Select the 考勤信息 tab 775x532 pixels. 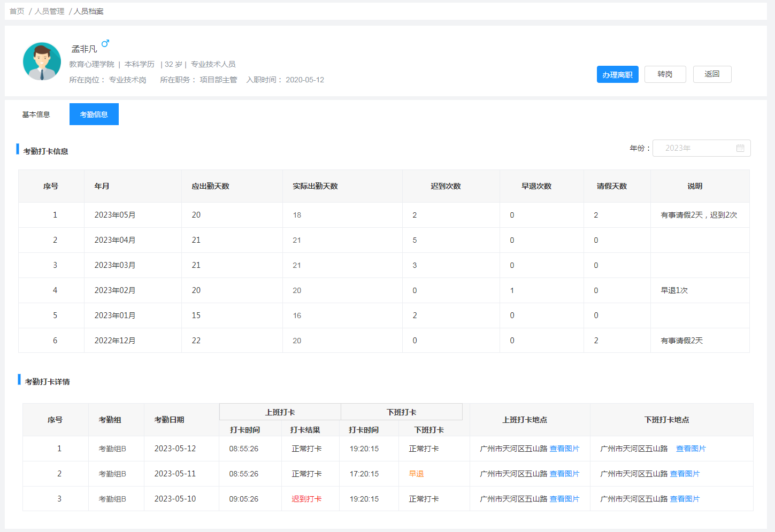[94, 114]
